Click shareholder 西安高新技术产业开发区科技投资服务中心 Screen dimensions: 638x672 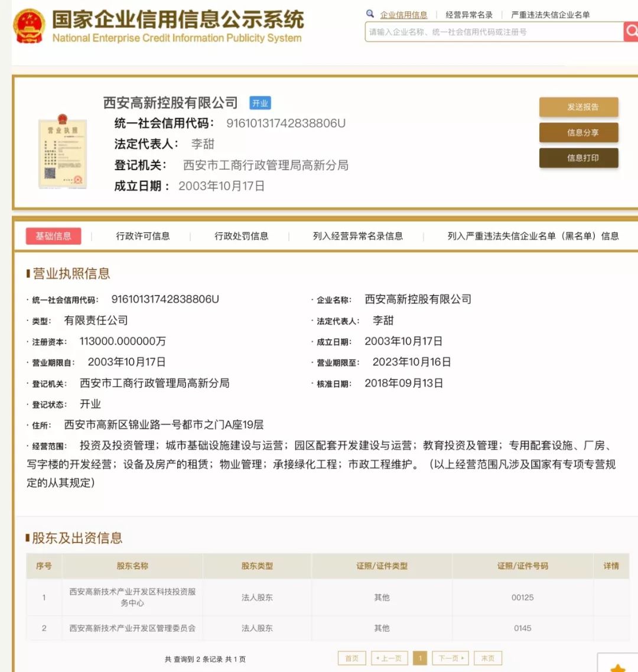[x=132, y=597]
